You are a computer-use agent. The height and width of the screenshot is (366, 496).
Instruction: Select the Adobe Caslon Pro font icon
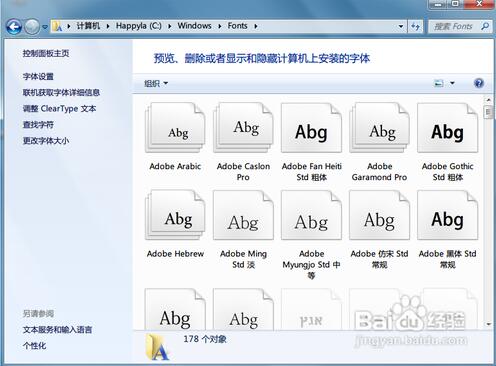coord(243,128)
